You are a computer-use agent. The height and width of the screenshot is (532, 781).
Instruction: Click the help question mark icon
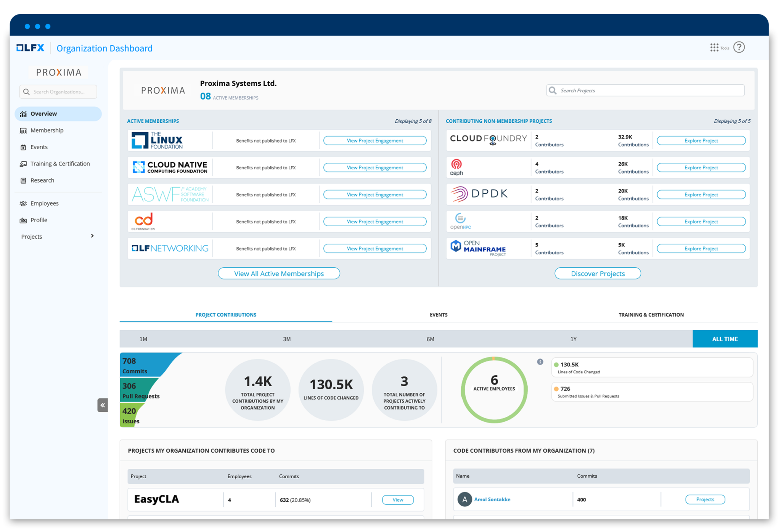pos(739,47)
